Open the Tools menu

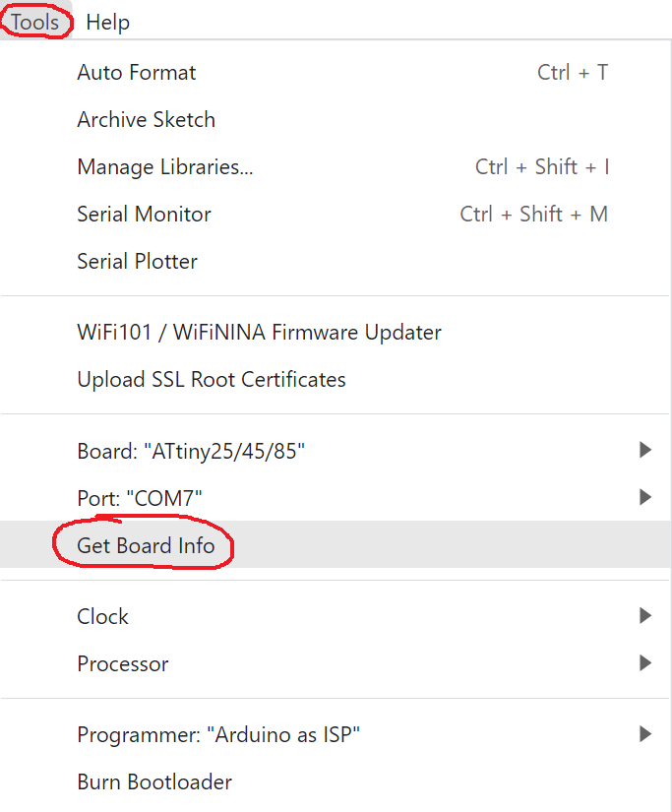pyautogui.click(x=34, y=22)
